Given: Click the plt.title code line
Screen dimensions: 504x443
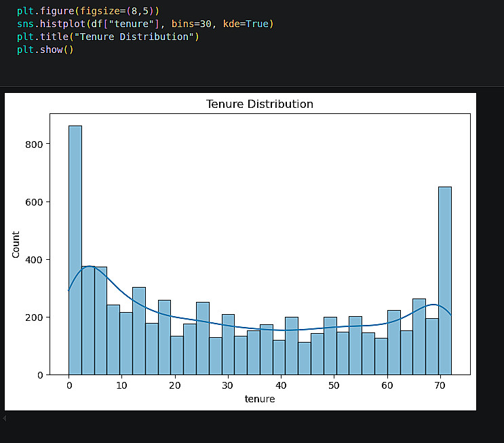Looking at the screenshot, I should coord(108,37).
